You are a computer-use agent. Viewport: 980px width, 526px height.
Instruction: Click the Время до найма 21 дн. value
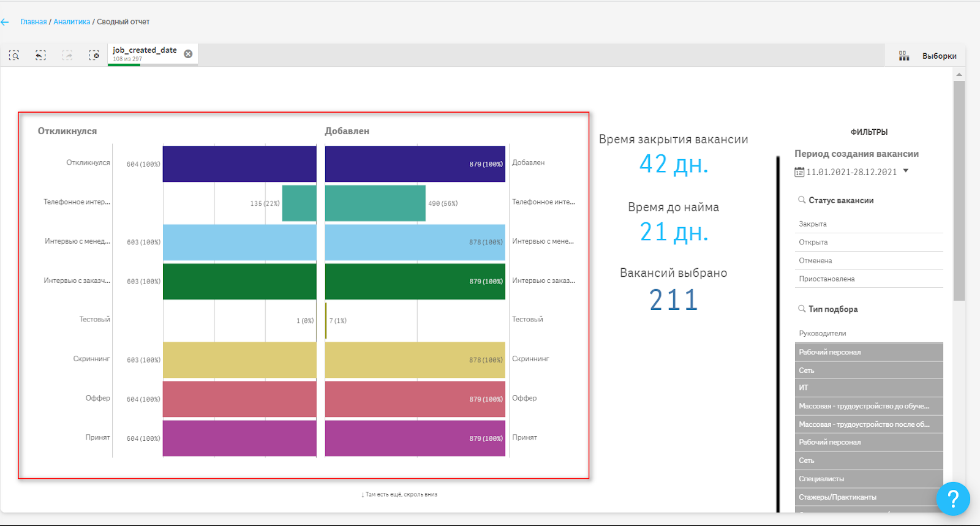(674, 232)
